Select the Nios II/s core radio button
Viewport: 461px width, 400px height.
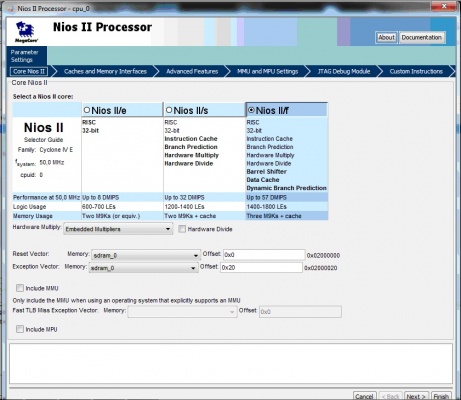click(169, 110)
